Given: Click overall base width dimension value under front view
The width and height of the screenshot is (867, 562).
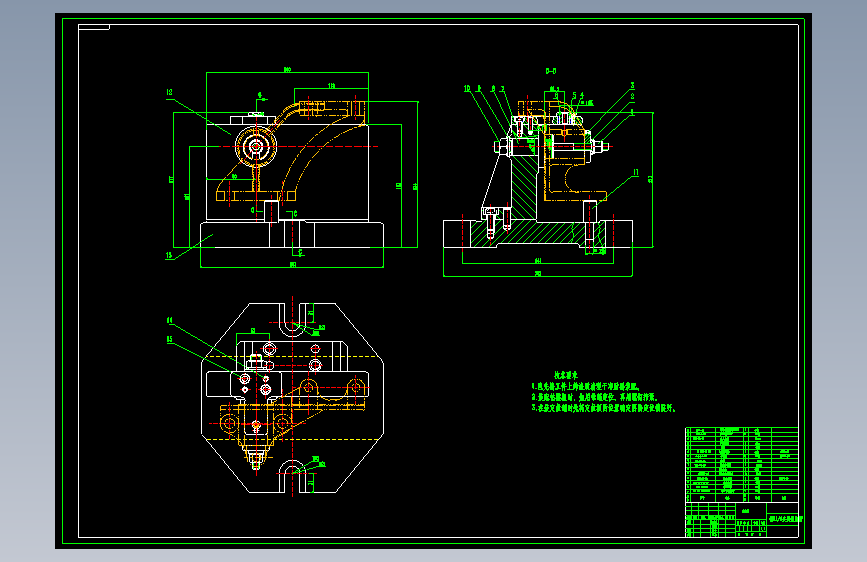Looking at the screenshot, I should click(x=293, y=264).
